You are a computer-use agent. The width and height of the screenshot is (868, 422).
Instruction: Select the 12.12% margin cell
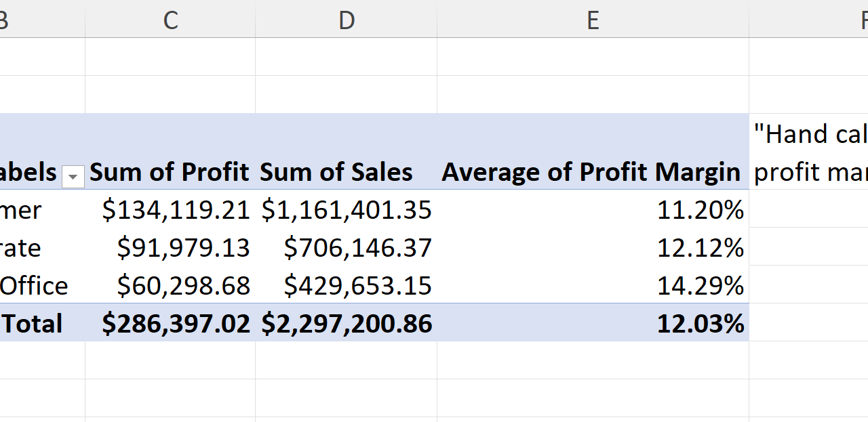(x=700, y=249)
